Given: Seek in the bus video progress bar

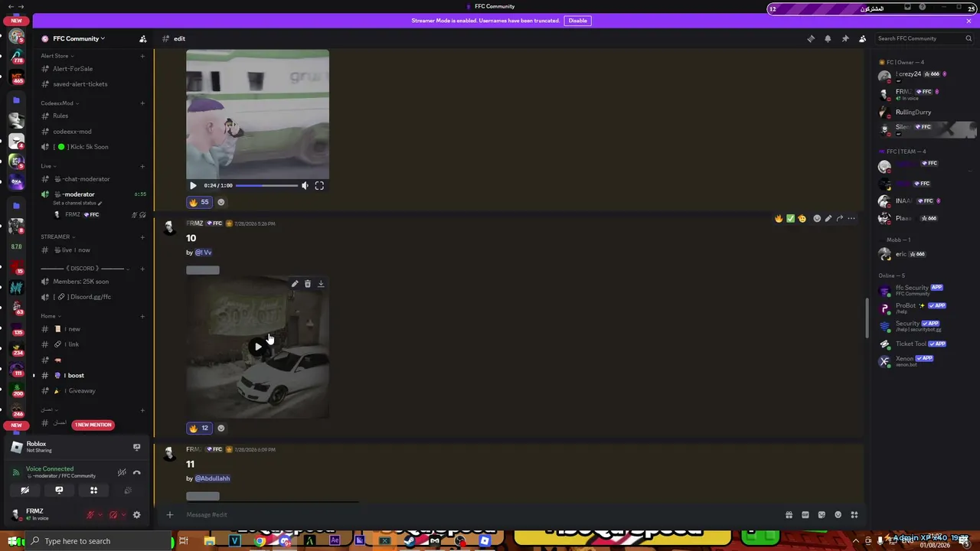Looking at the screenshot, I should pos(266,185).
